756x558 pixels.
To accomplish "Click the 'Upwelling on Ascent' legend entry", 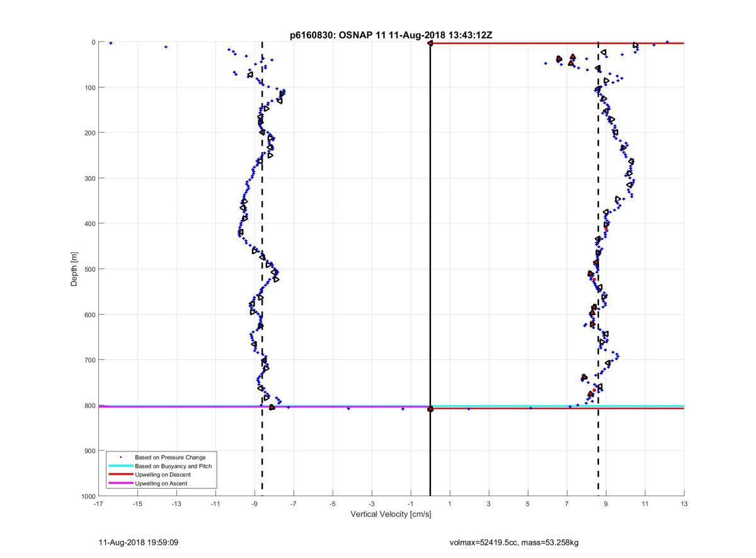I will 161,484.
